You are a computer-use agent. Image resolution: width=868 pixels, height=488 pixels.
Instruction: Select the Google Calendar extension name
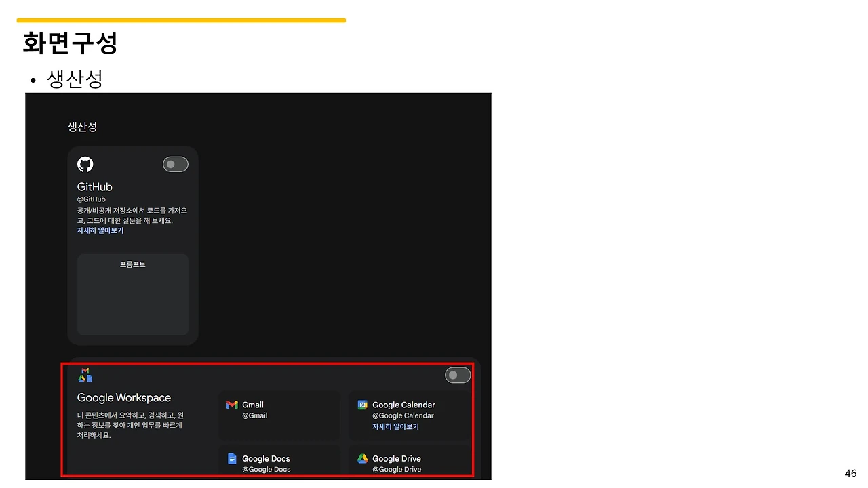tap(403, 405)
